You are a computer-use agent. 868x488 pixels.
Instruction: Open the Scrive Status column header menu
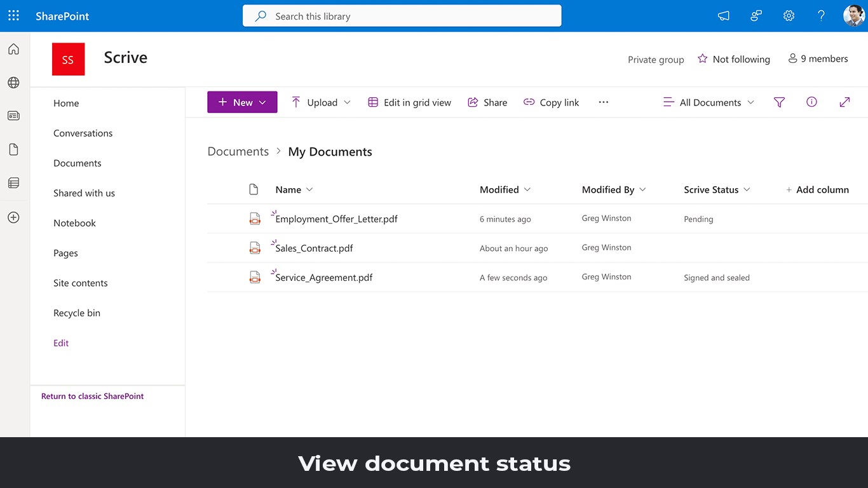pos(717,189)
